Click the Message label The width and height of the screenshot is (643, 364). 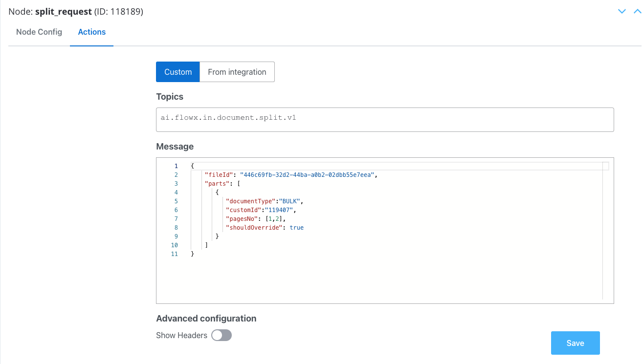[x=175, y=147]
